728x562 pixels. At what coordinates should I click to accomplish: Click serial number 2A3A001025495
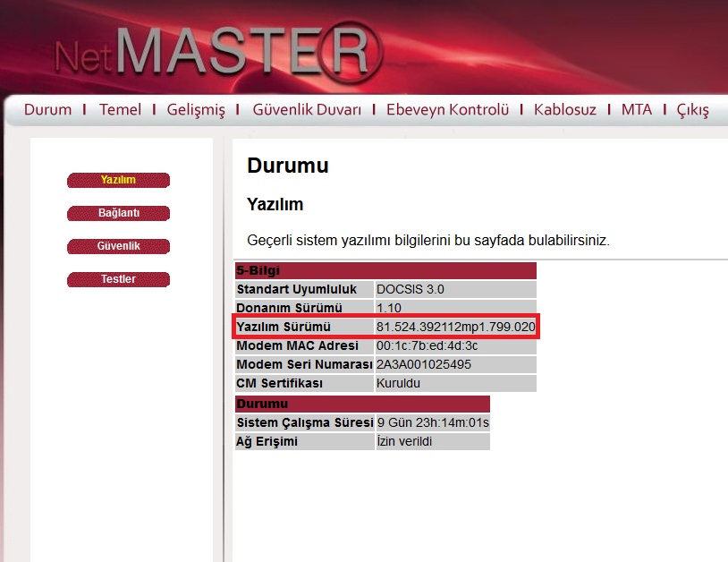(x=424, y=364)
